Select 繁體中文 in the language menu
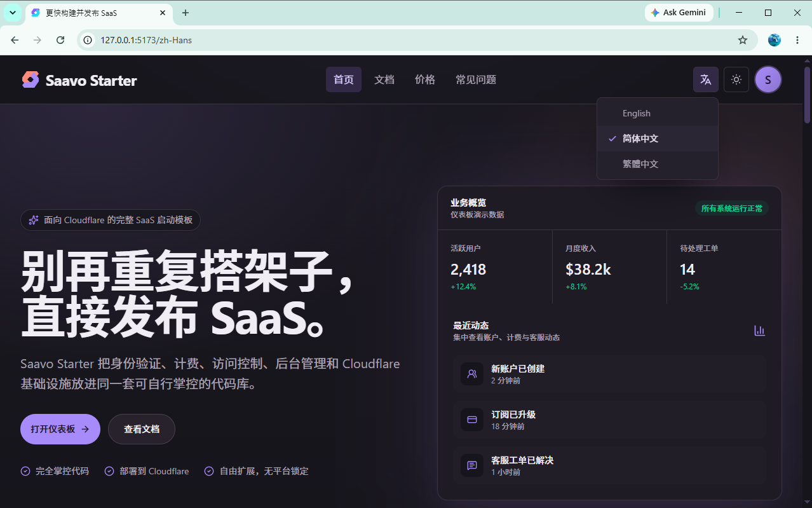812x508 pixels. coord(658,164)
